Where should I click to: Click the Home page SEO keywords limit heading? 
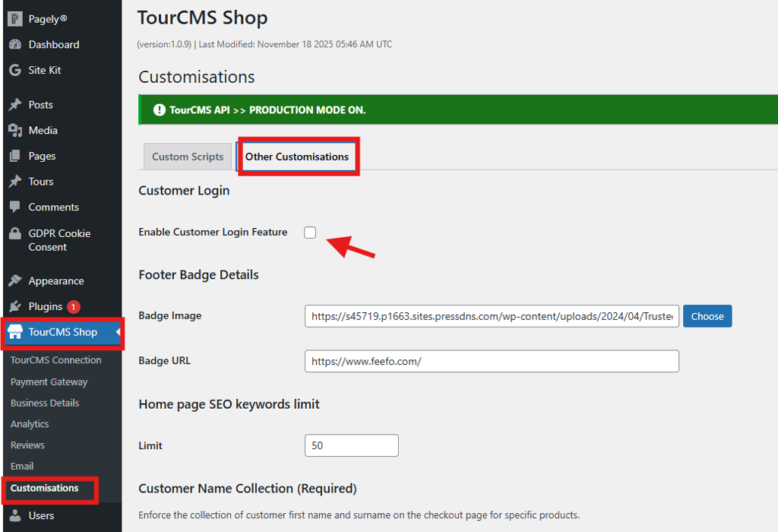pos(229,404)
